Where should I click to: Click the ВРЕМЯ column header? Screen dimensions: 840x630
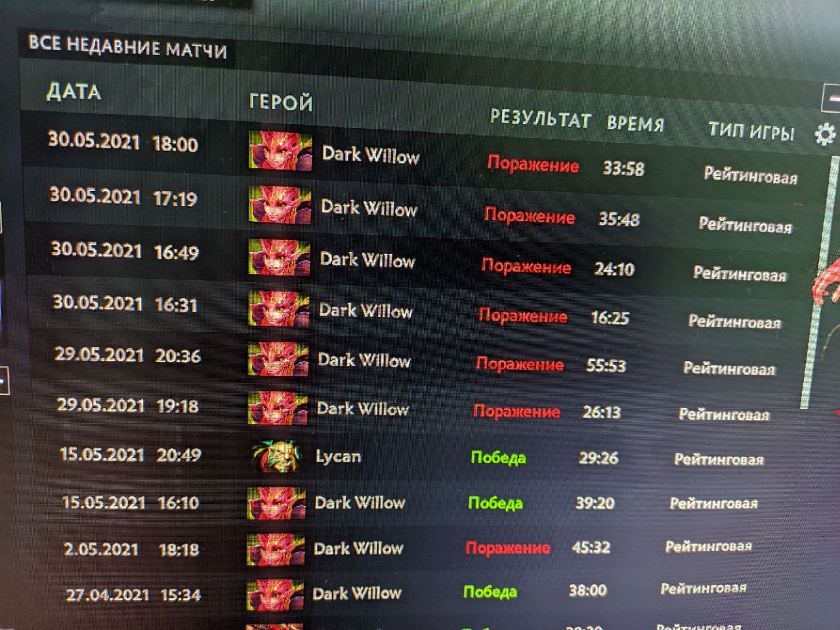635,123
